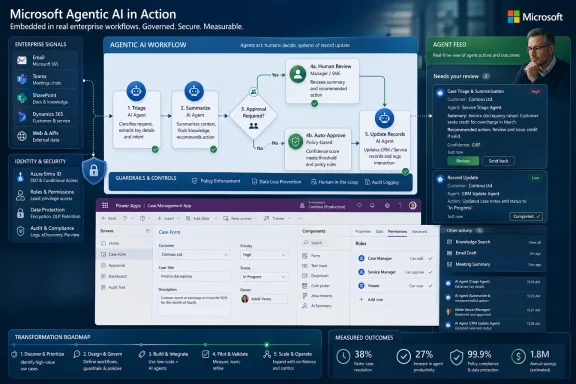Viewport: 576px width, 384px height.
Task: Open the Status dropdown showing In Progress
Action: (264, 277)
